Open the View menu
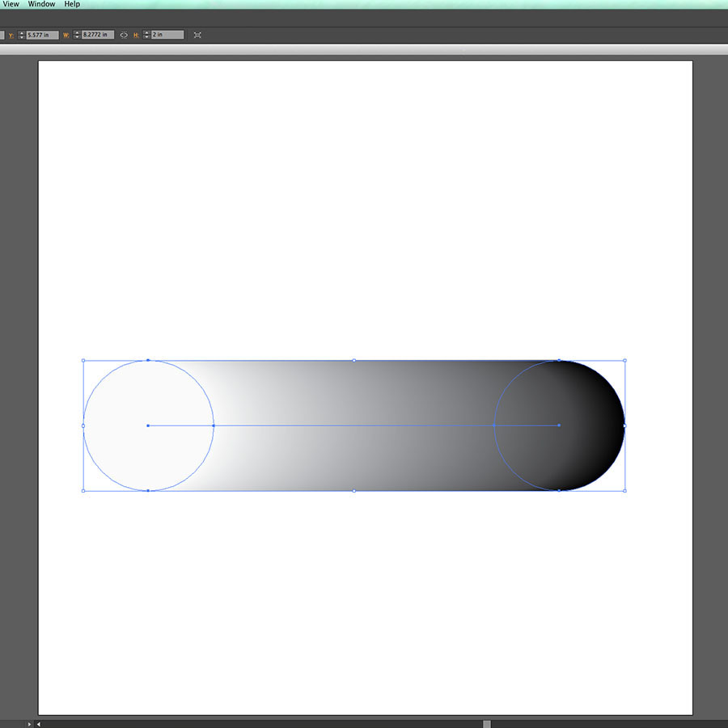728x728 pixels. [x=11, y=4]
